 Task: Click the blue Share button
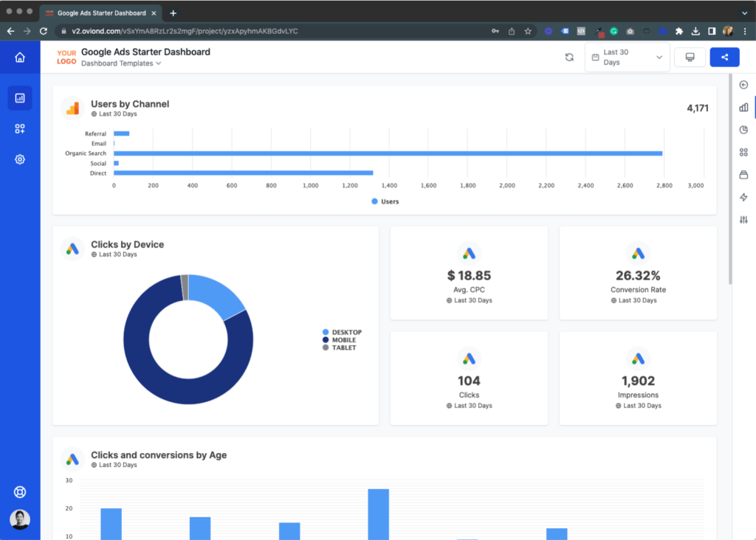725,58
